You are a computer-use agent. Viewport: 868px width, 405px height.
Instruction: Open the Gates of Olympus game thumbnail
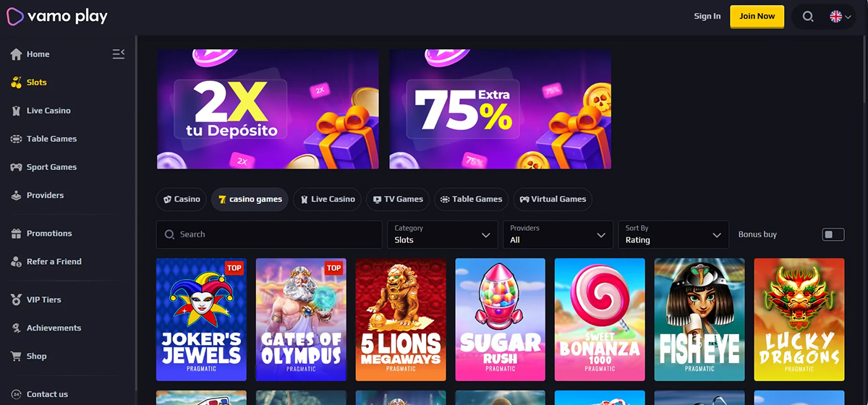(x=301, y=320)
